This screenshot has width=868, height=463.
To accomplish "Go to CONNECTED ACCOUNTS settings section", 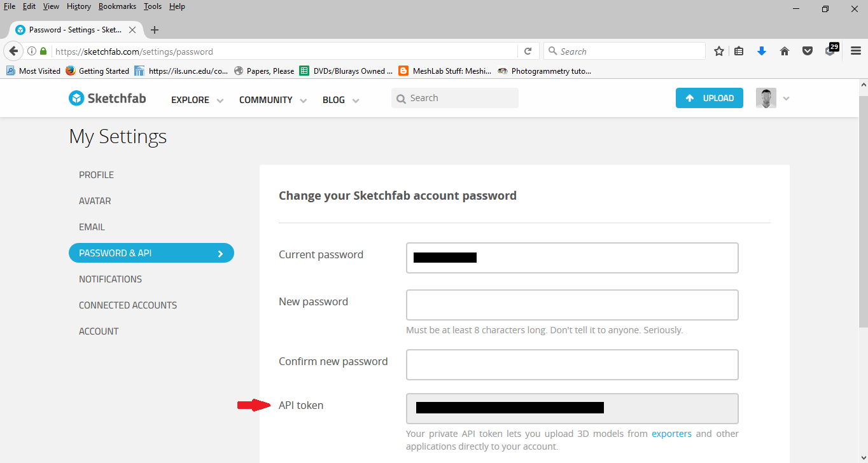I will [128, 305].
